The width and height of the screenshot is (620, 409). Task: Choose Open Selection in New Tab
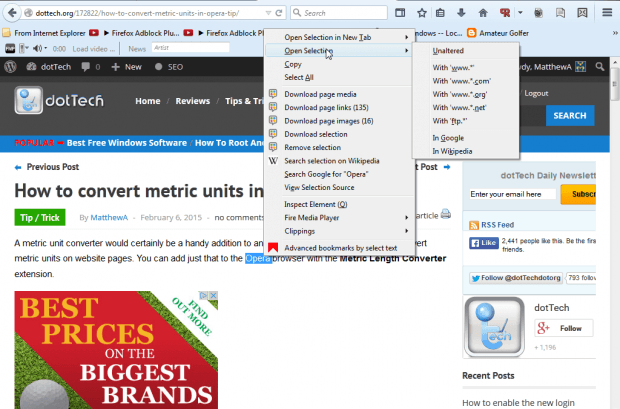(340, 37)
